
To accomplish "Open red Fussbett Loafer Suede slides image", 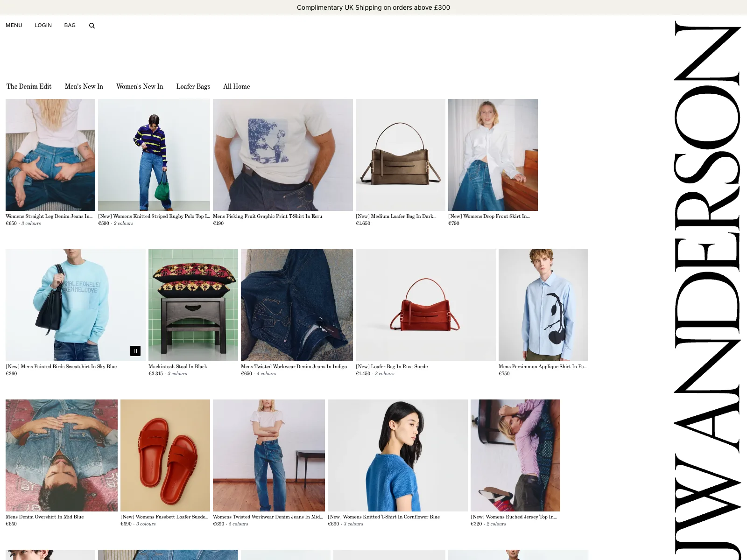I will coord(165,455).
